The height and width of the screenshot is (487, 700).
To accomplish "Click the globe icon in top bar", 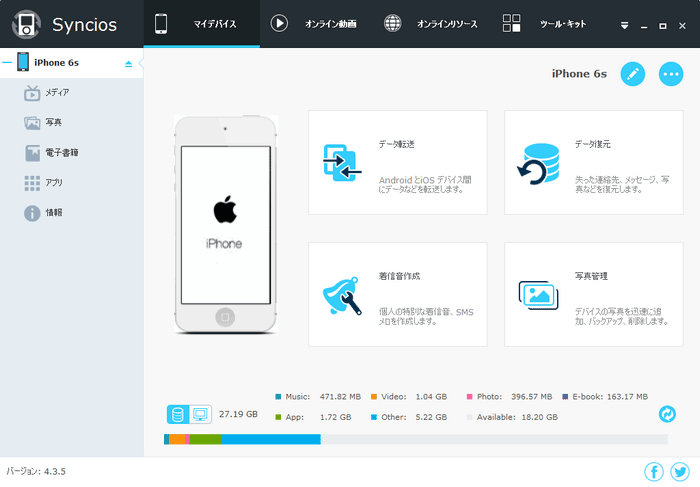I will click(392, 23).
